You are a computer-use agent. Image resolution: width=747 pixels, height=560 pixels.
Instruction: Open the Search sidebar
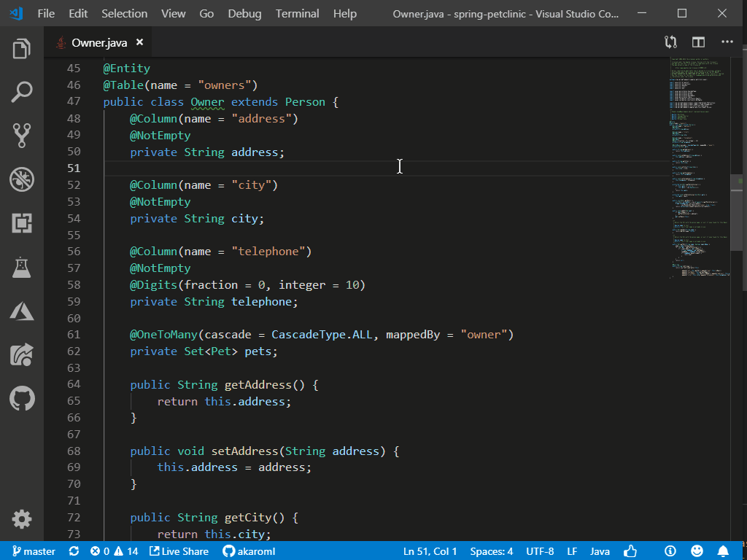21,92
